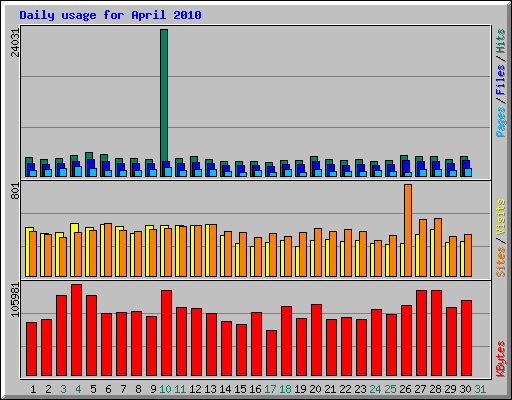The height and width of the screenshot is (400, 512).
Task: Click day label 30 on the x-axis
Action: pos(465,389)
